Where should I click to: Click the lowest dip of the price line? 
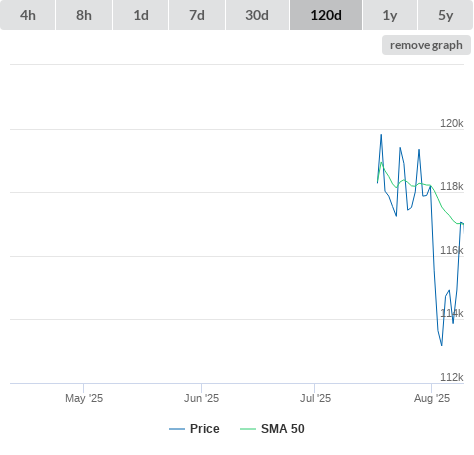point(442,345)
